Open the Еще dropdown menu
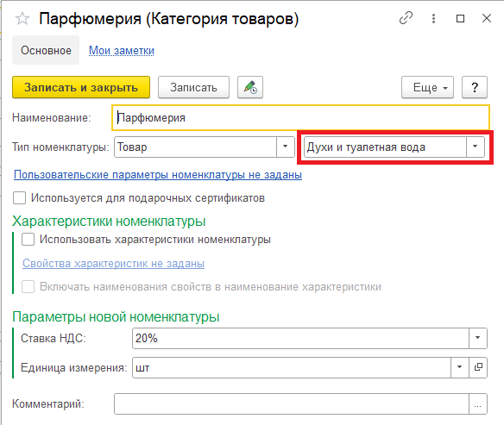This screenshot has height=425, width=504. [427, 87]
